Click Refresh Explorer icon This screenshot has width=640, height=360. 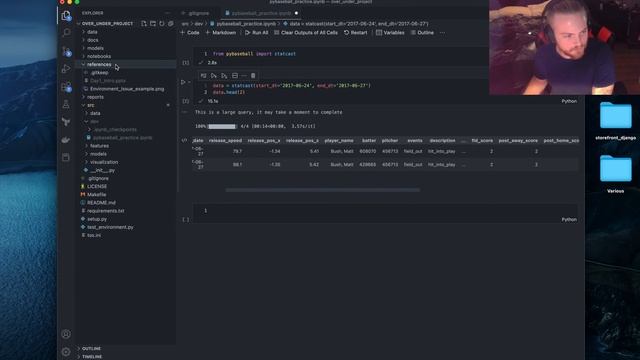coord(162,24)
